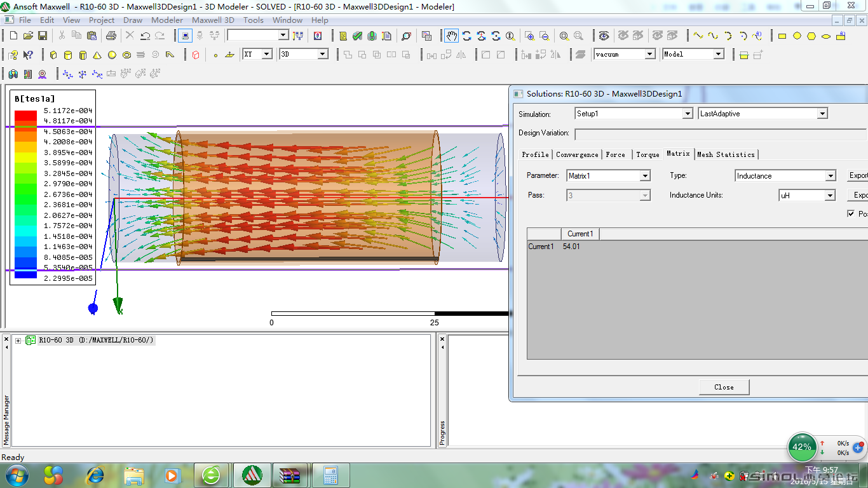Open a project using the folder icon
Screen dimensions: 868x488
coord(29,36)
